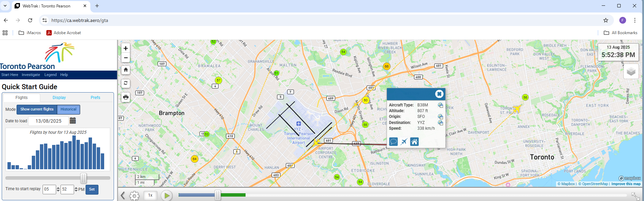
Task: Change the 1x playback speed
Action: pyautogui.click(x=150, y=195)
